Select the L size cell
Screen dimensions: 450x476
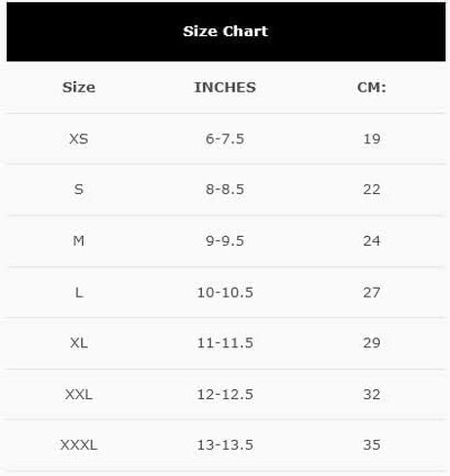pos(79,293)
